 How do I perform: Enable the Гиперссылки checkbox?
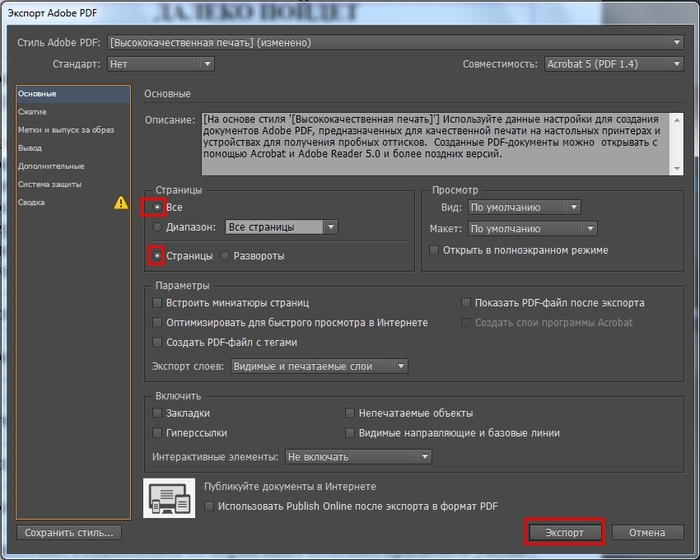pos(157,433)
